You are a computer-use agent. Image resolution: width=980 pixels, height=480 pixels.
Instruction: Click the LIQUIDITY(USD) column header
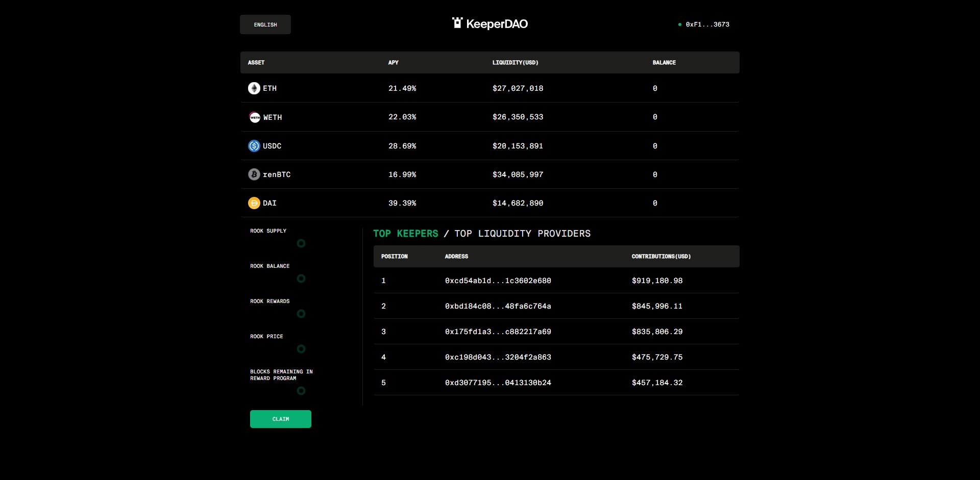(516, 63)
